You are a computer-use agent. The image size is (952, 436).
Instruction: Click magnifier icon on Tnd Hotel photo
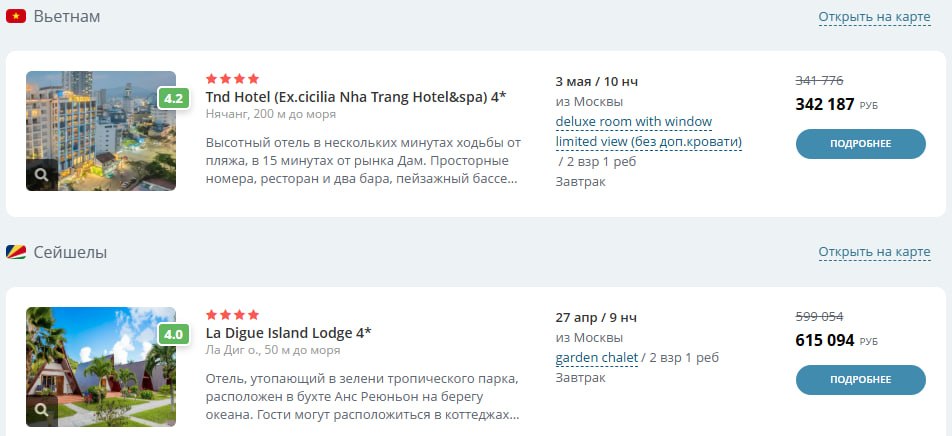(41, 175)
